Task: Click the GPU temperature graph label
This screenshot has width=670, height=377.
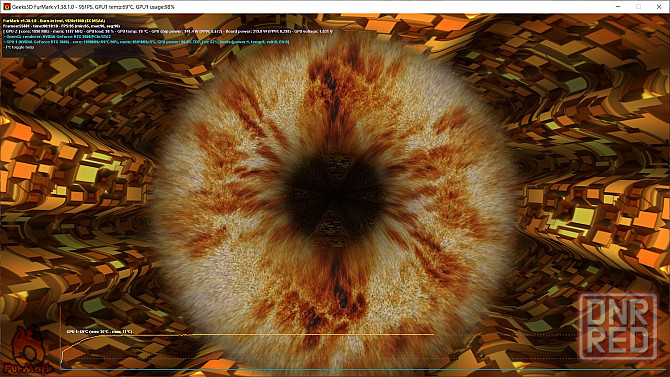Action: click(x=100, y=331)
